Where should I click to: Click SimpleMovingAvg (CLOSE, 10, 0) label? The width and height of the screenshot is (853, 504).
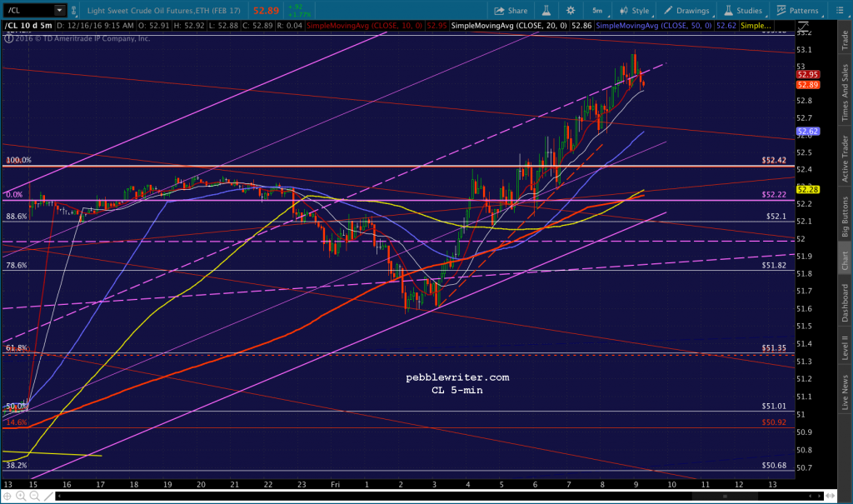[365, 26]
